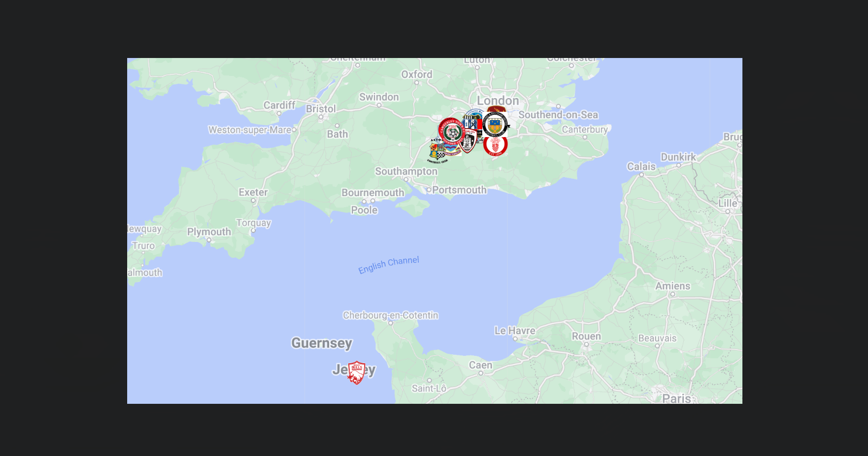Image resolution: width=868 pixels, height=456 pixels.
Task: Click the Cardiff city label
Action: tap(280, 105)
